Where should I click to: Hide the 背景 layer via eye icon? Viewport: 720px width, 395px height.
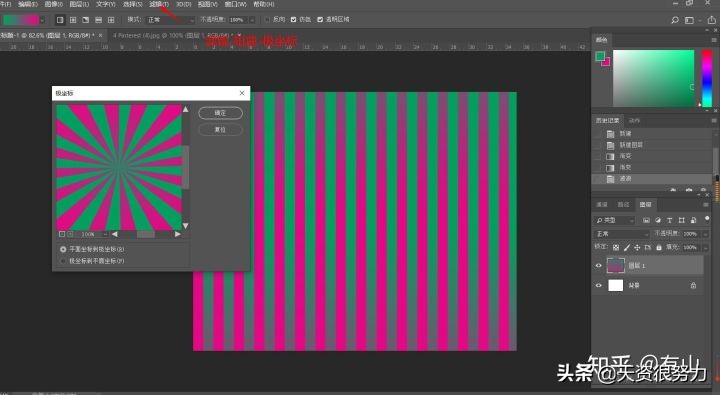pyautogui.click(x=598, y=285)
